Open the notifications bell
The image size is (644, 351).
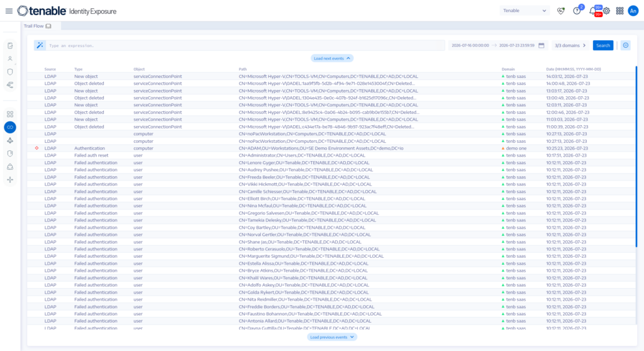pos(592,11)
